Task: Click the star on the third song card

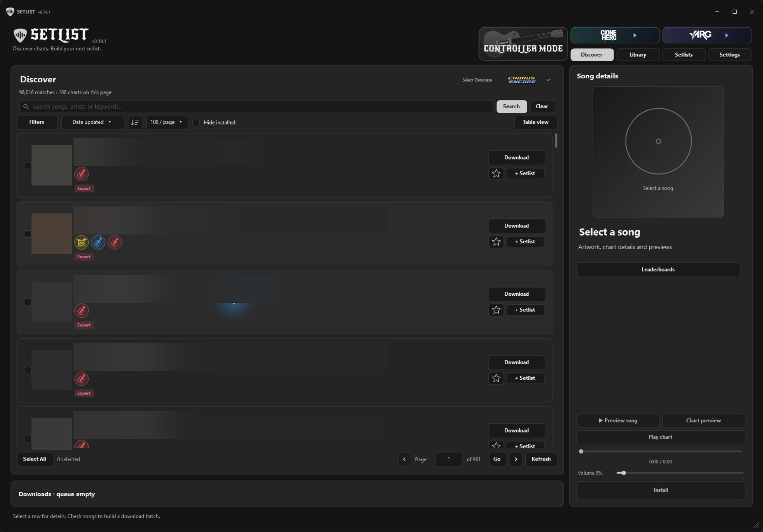Action: [x=496, y=310]
